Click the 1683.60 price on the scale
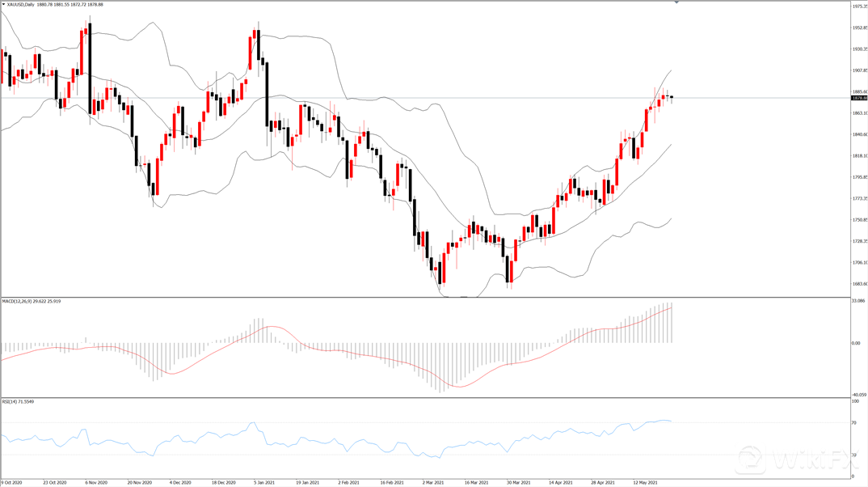 859,283
